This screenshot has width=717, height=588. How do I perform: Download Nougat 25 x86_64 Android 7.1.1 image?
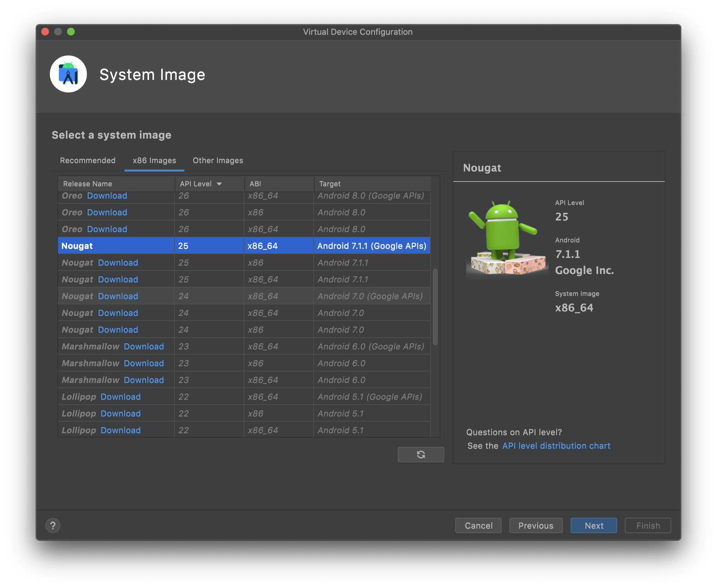click(118, 279)
